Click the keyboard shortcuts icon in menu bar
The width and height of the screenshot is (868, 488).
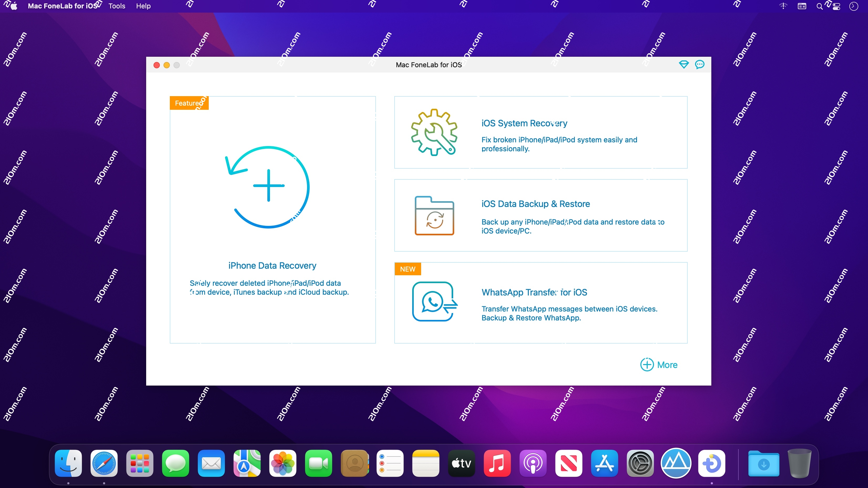[802, 6]
